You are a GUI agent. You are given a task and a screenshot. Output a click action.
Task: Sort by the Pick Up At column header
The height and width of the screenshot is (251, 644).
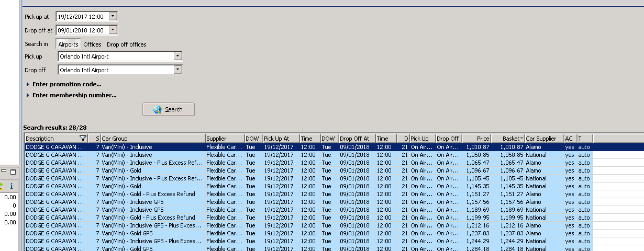pos(281,139)
